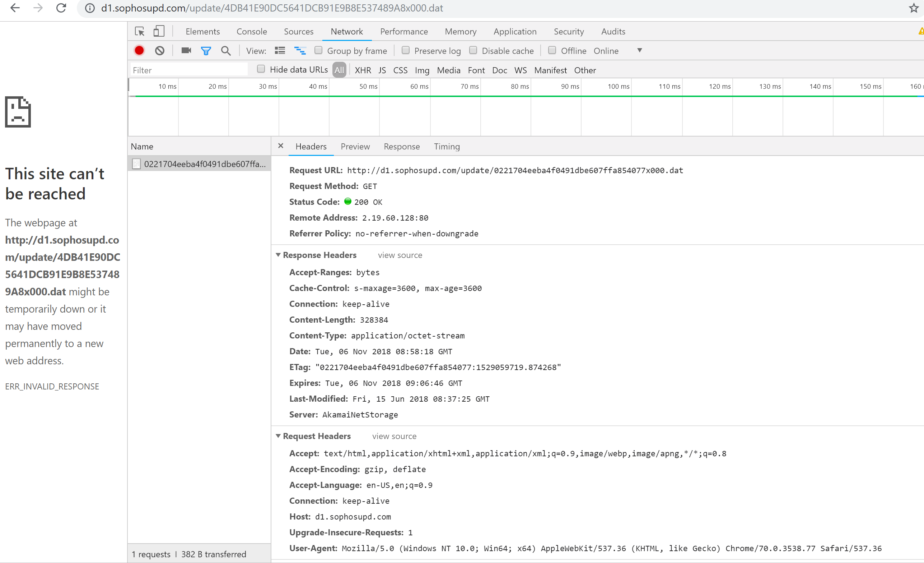Filter requests by WS
Screen dimensions: 924x563
click(521, 70)
